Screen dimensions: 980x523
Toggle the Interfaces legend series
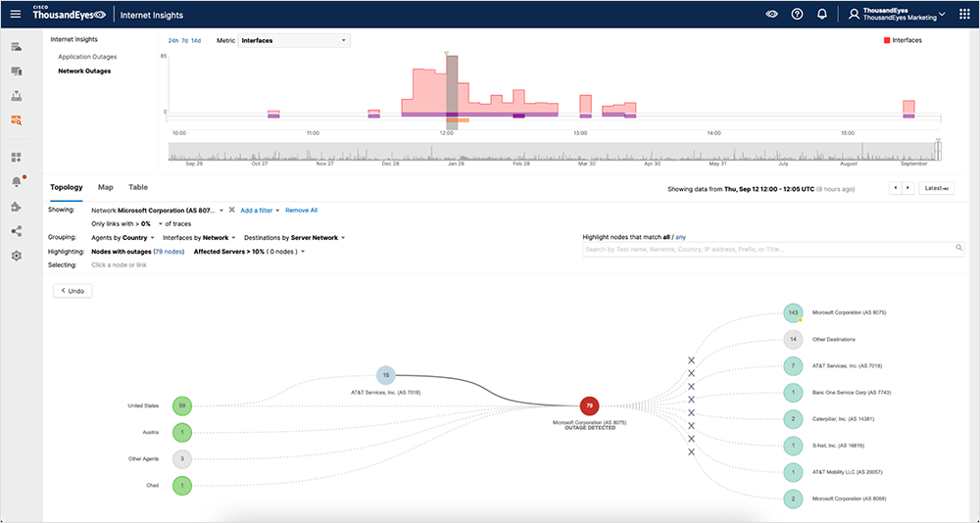click(905, 40)
